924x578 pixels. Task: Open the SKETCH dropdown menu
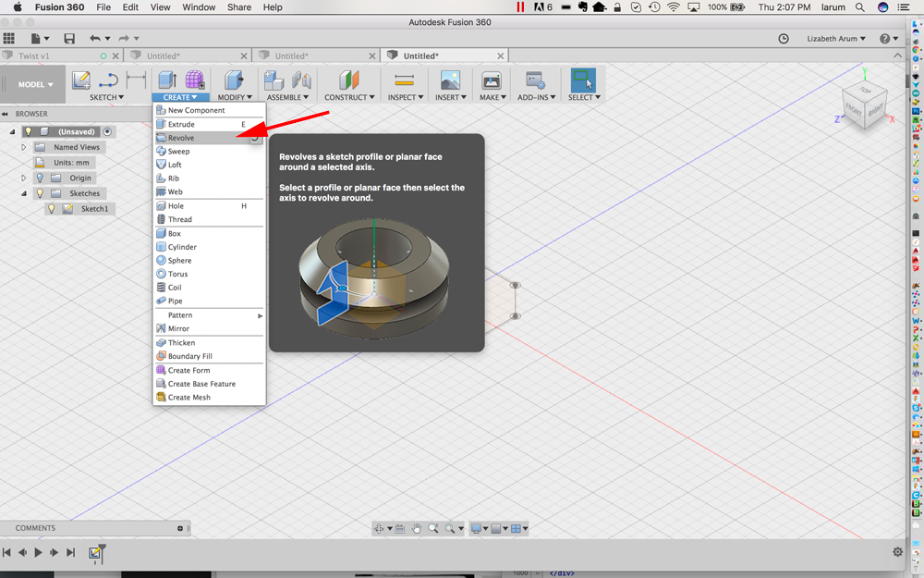coord(106,97)
